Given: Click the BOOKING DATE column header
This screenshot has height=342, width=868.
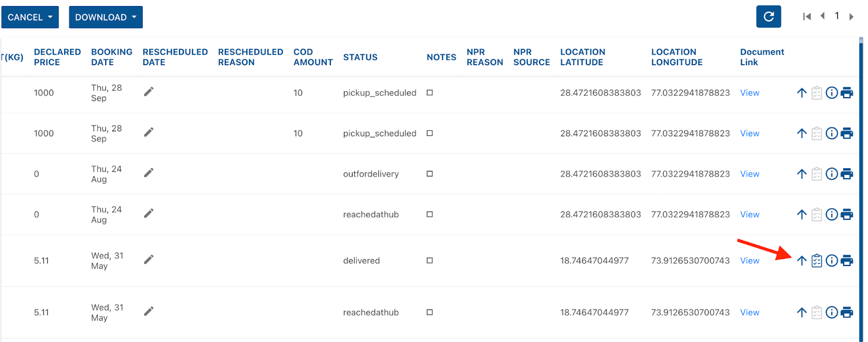Looking at the screenshot, I should point(111,57).
